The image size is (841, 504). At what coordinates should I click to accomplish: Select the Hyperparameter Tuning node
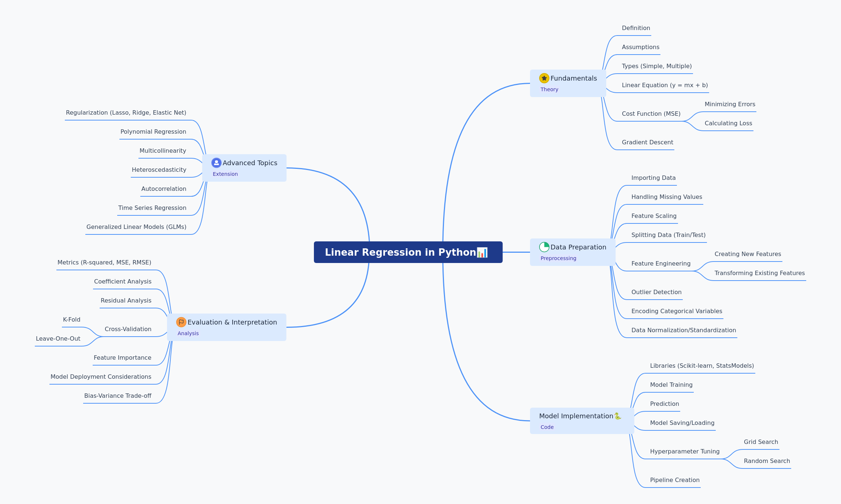tap(685, 452)
